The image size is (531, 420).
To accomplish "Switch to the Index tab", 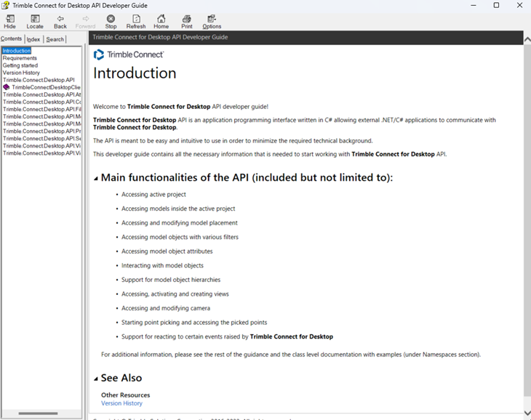I will tap(33, 39).
